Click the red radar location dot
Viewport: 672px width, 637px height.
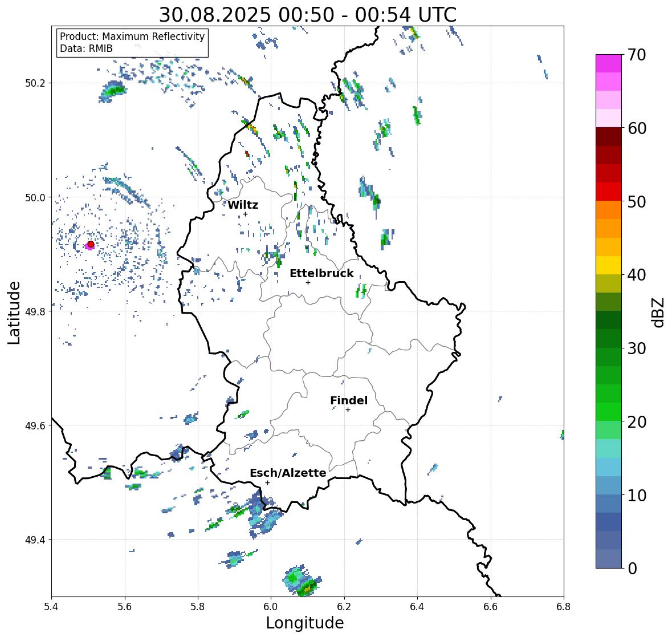[x=91, y=244]
